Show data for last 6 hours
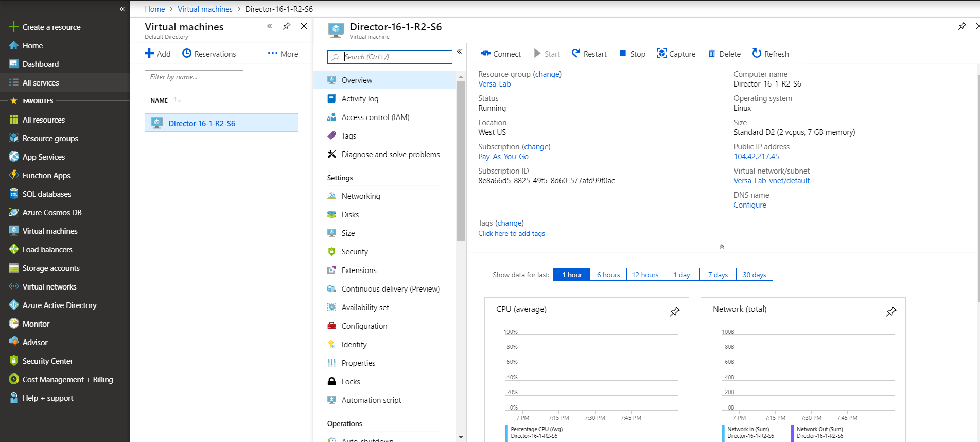 click(x=608, y=275)
